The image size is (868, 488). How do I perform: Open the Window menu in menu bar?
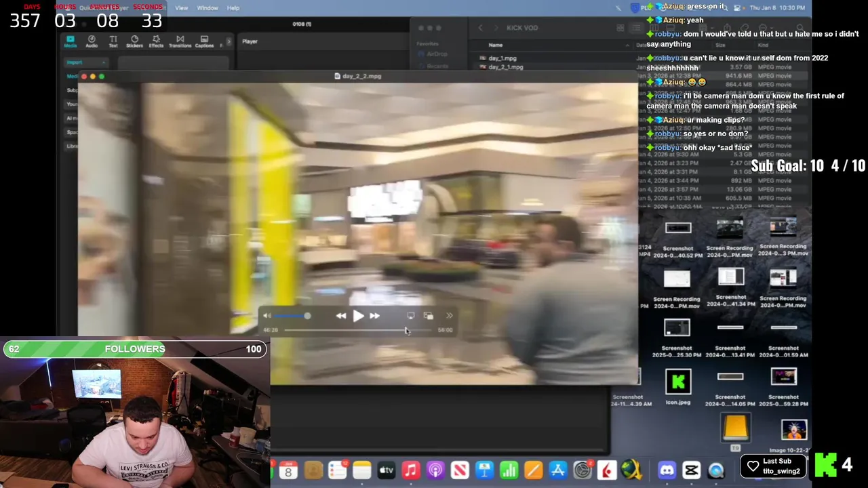[208, 8]
